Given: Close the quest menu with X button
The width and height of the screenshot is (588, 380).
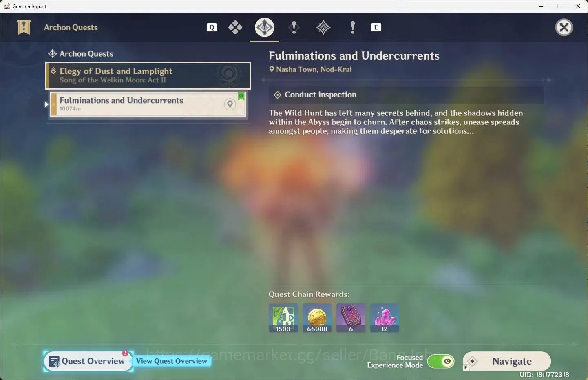Looking at the screenshot, I should [x=564, y=27].
